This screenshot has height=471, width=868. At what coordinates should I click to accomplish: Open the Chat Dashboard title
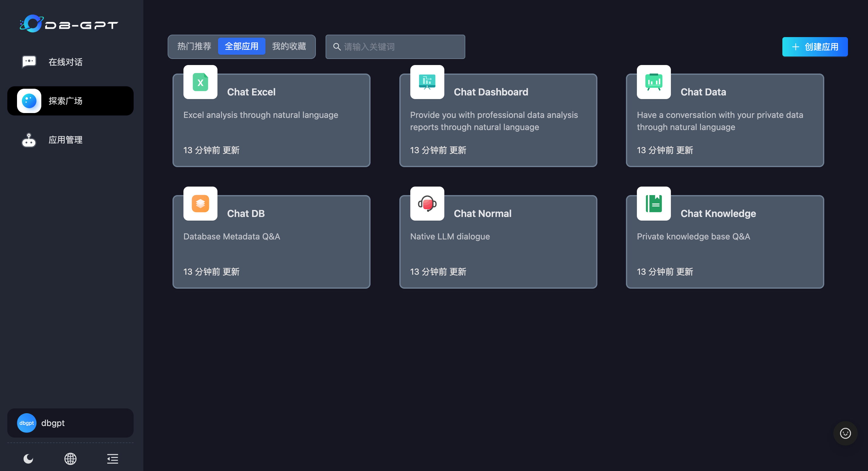pos(491,92)
